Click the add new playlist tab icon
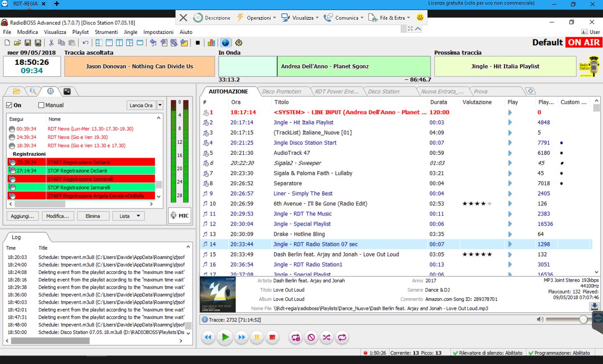Viewport: 603px width, 364px height. coord(530,91)
